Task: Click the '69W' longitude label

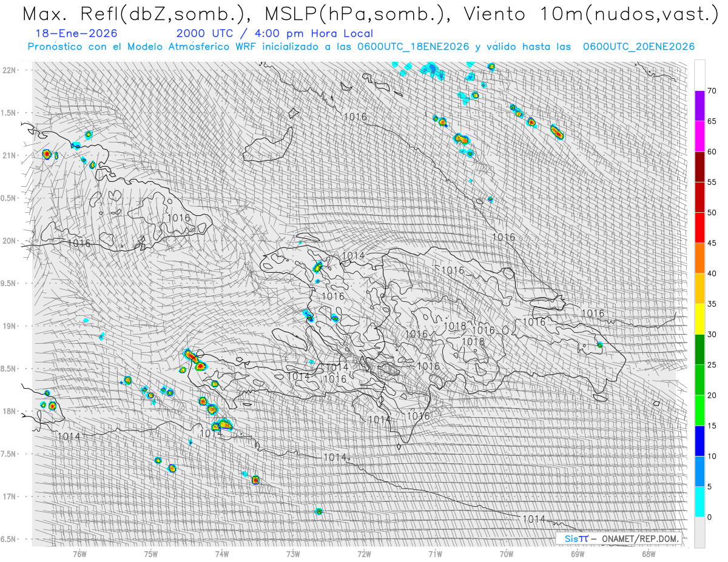Action: pos(577,554)
